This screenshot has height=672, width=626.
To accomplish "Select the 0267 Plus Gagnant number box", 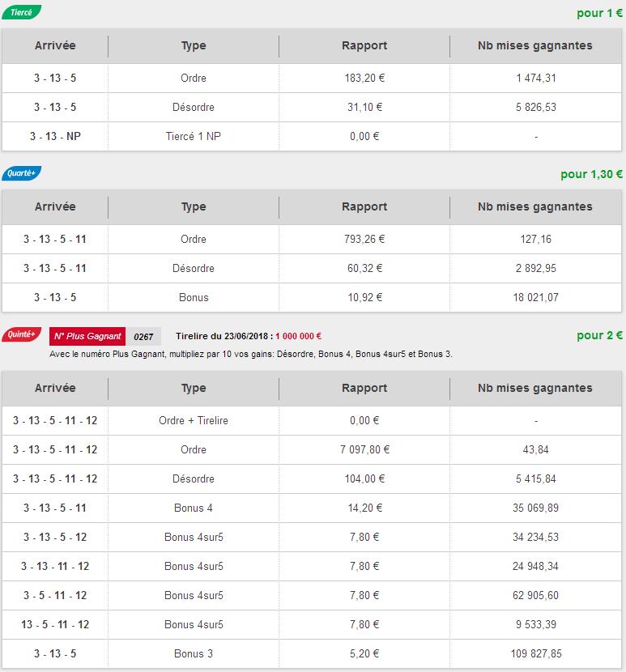I will pyautogui.click(x=143, y=336).
